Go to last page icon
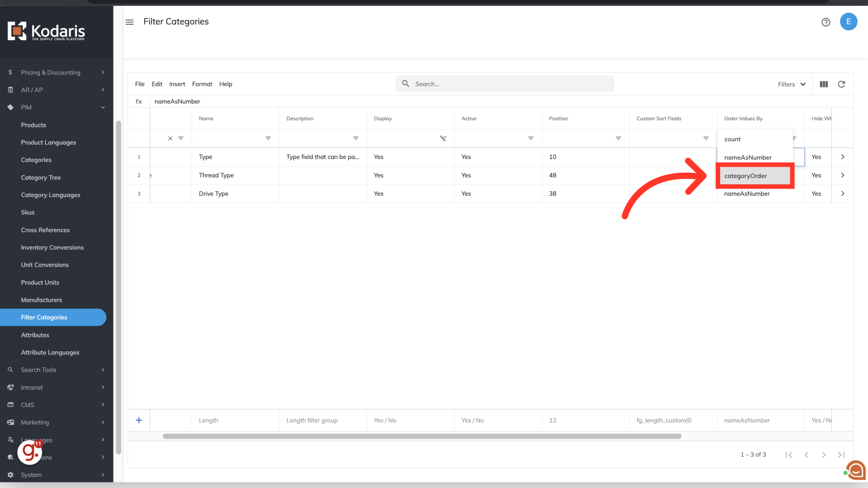868x488 pixels. tap(841, 455)
